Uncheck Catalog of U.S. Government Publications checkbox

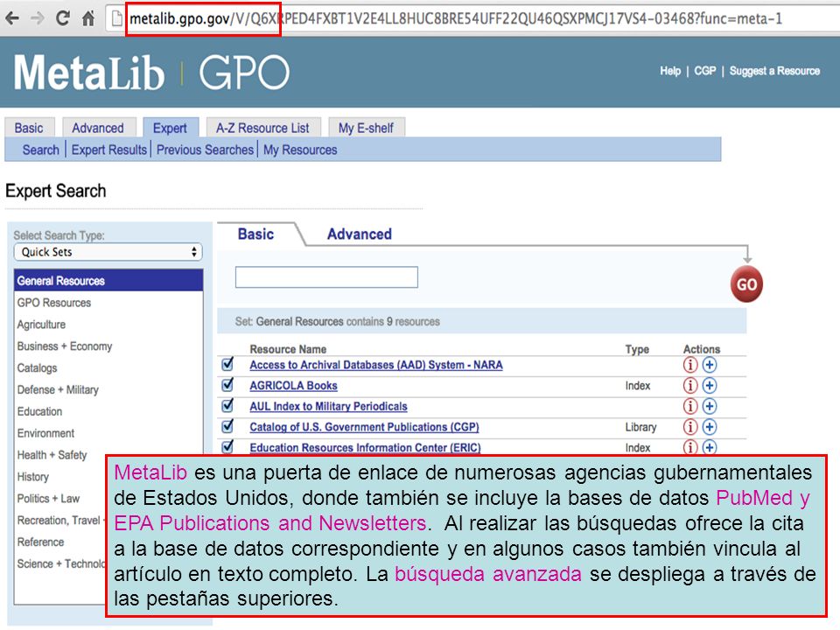227,426
